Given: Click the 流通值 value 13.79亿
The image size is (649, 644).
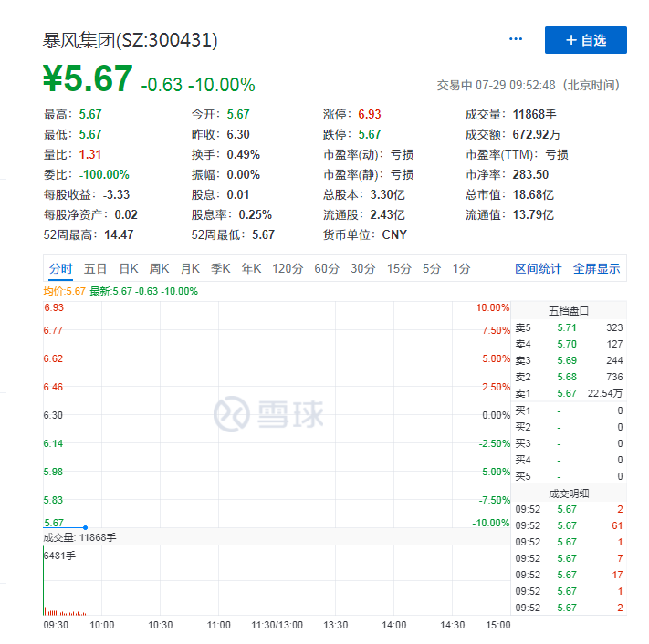Looking at the screenshot, I should [533, 214].
